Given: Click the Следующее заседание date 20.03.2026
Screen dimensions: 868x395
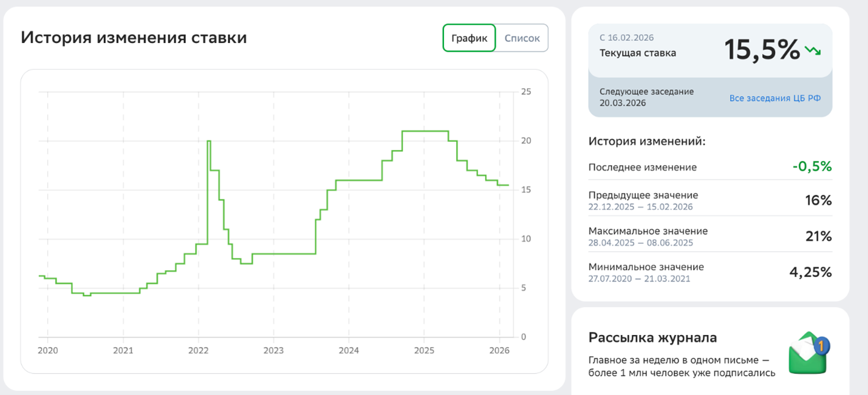Looking at the screenshot, I should pyautogui.click(x=623, y=103).
